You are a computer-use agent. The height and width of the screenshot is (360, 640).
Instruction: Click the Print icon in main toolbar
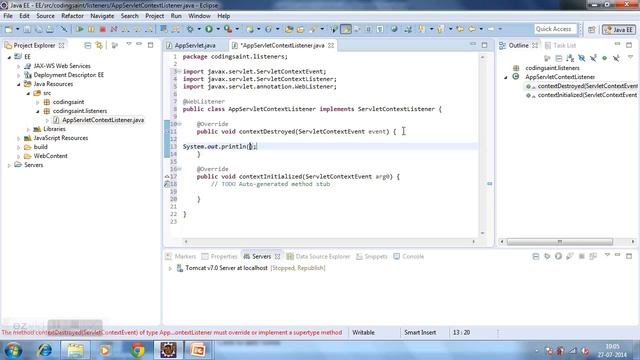pos(49,29)
